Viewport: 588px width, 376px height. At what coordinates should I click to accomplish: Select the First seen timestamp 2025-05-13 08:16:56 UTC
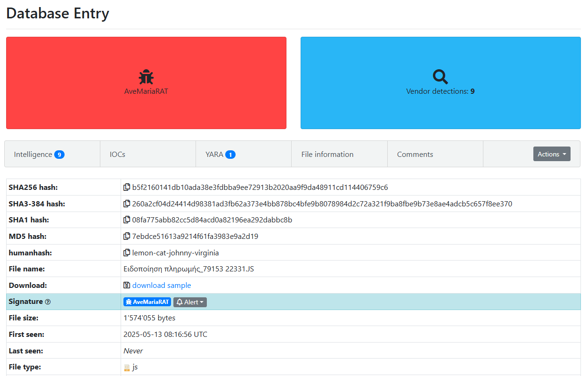165,335
